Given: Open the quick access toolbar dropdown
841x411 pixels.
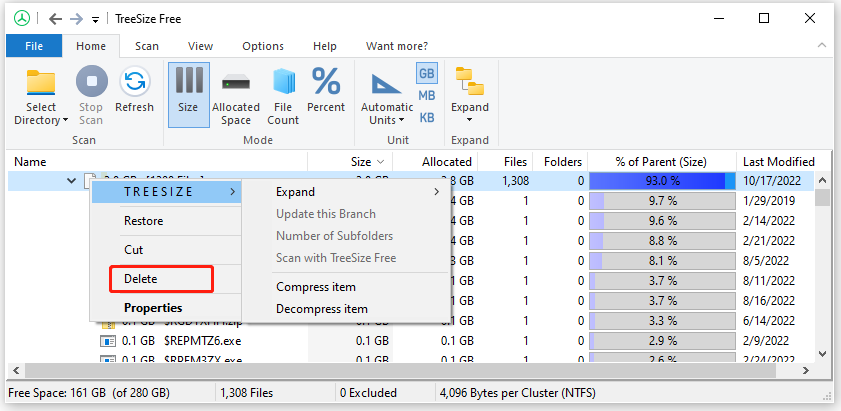Looking at the screenshot, I should (x=95, y=20).
